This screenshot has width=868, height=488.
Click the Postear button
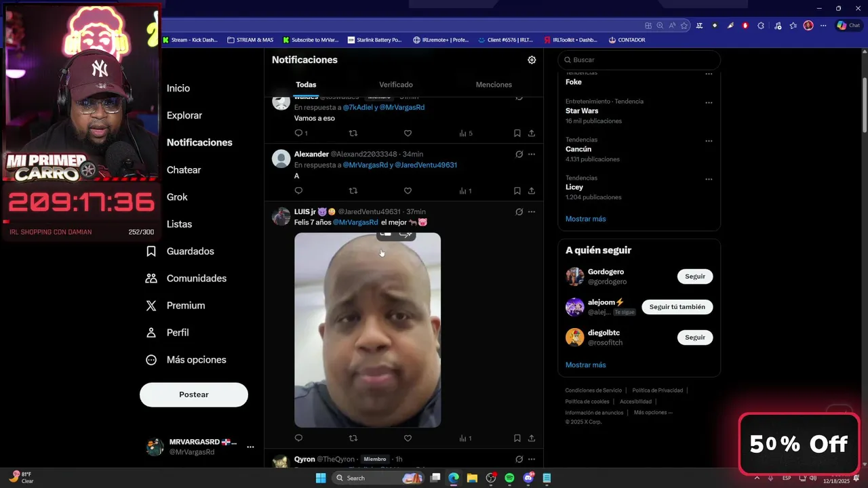click(194, 394)
